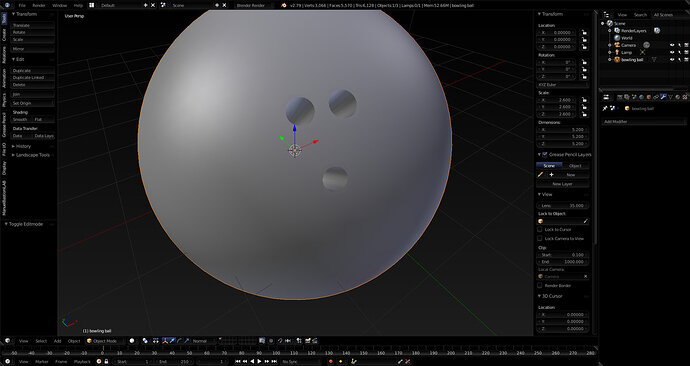The width and height of the screenshot is (690, 366).
Task: Click the Info editor type icon beside File
Action: pyautogui.click(x=7, y=5)
